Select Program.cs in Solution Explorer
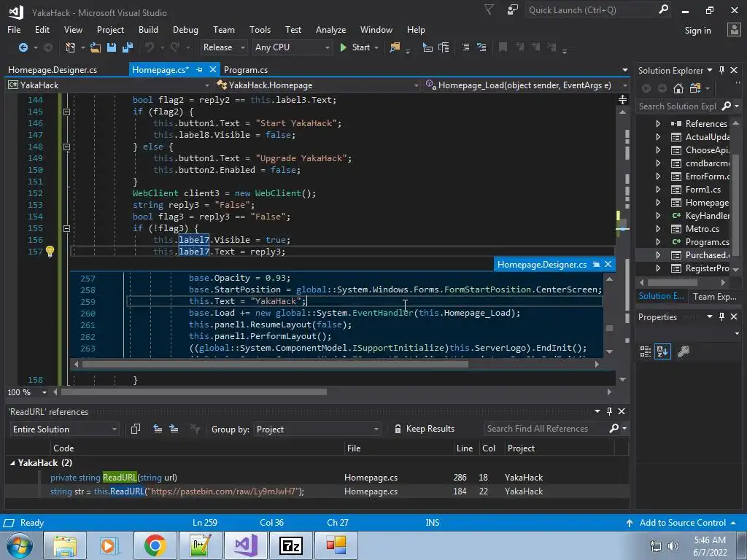 pos(707,242)
